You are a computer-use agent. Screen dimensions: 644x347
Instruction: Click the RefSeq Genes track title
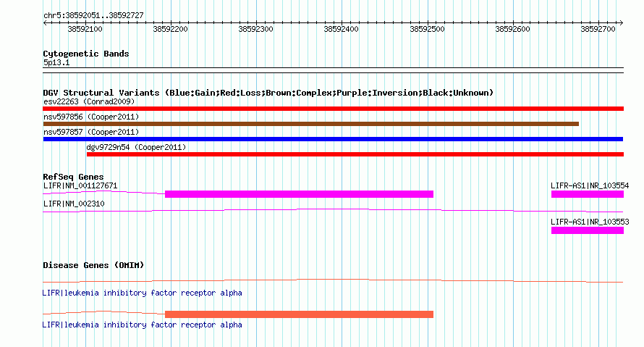point(73,177)
